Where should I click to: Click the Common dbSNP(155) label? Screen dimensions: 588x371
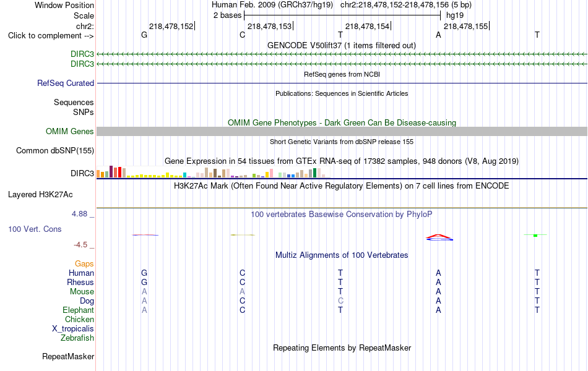pos(54,151)
